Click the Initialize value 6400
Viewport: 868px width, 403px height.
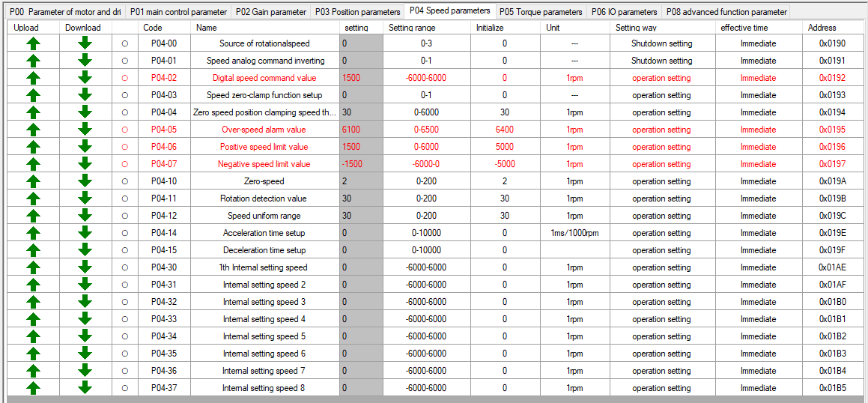(x=505, y=130)
